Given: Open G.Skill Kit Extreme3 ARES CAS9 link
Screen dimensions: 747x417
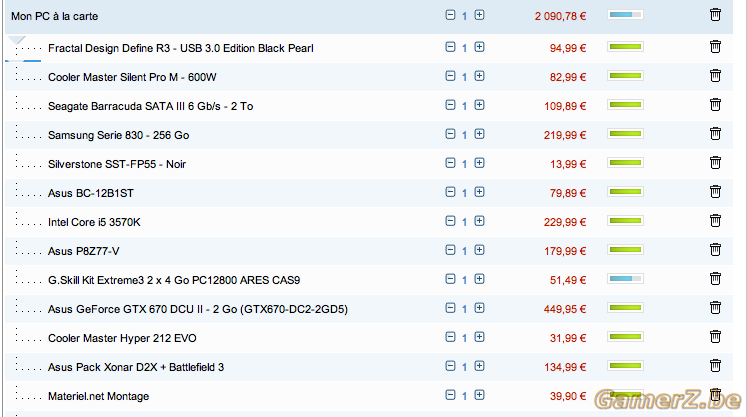Looking at the screenshot, I should (x=174, y=280).
